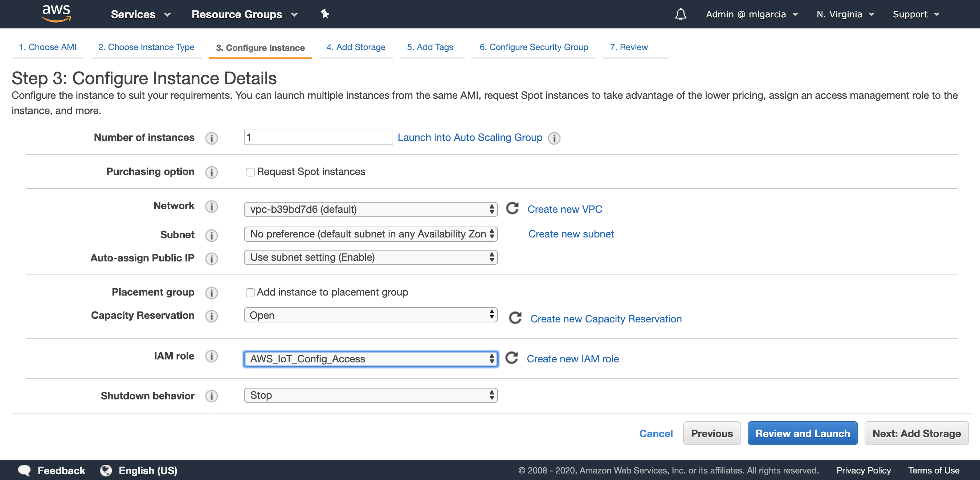Screen dimensions: 980x480
Task: Go to the 4. Add Storage tab
Action: tap(356, 47)
